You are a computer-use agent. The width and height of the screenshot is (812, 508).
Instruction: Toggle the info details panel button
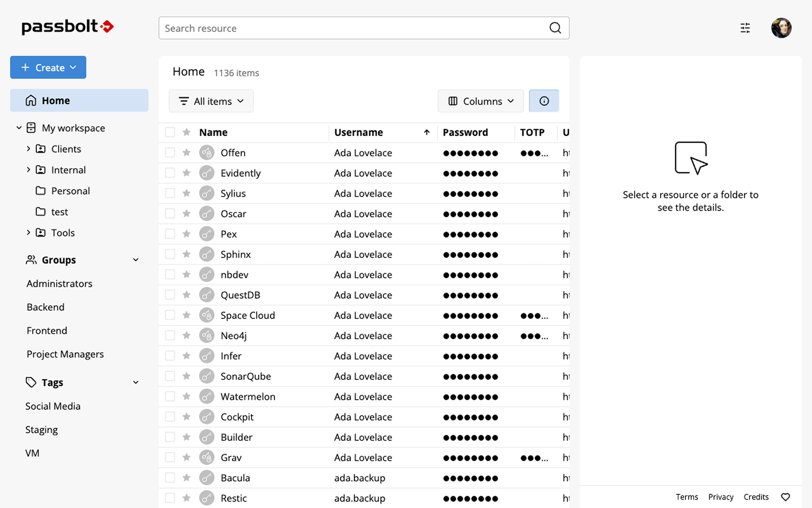[x=544, y=101]
